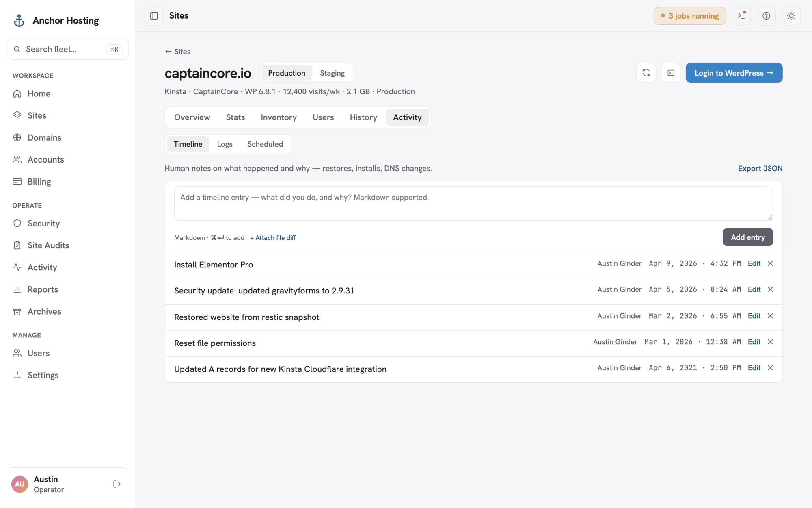812x508 pixels.
Task: Click the 'Restored website from restic snapshot' text
Action: tap(246, 317)
